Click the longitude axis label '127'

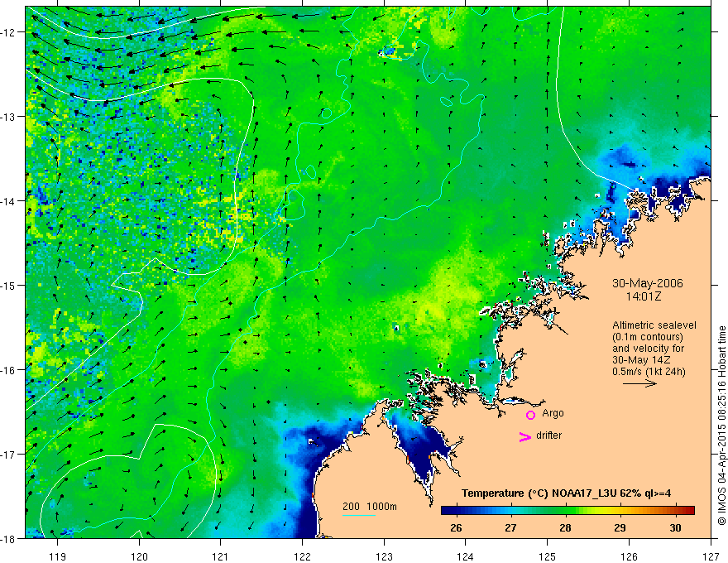pyautogui.click(x=711, y=556)
